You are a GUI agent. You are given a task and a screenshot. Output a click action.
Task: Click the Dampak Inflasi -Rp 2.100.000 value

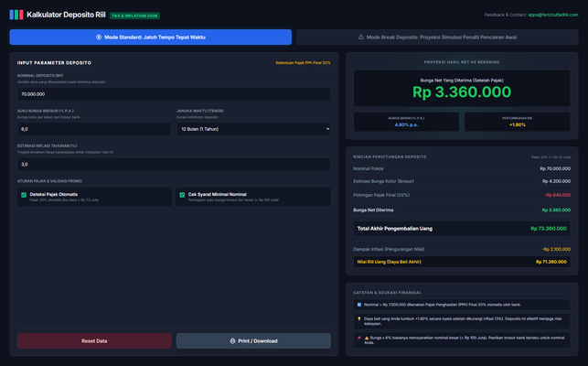(556, 249)
